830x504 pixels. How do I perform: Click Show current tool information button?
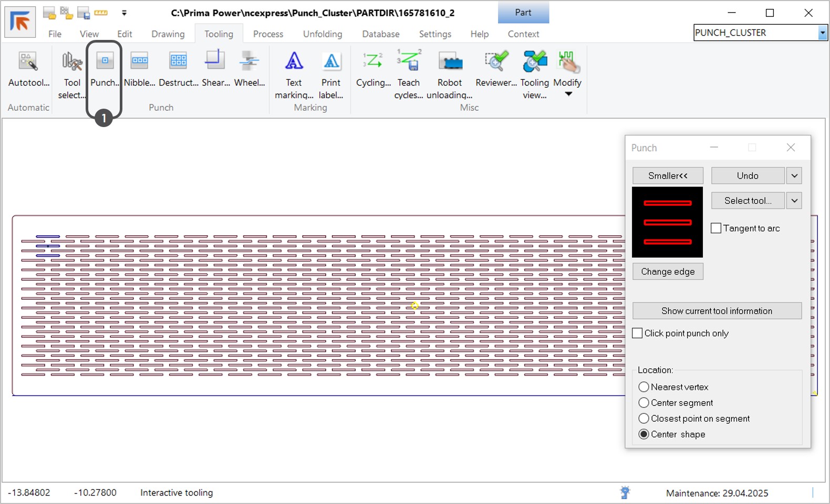717,311
